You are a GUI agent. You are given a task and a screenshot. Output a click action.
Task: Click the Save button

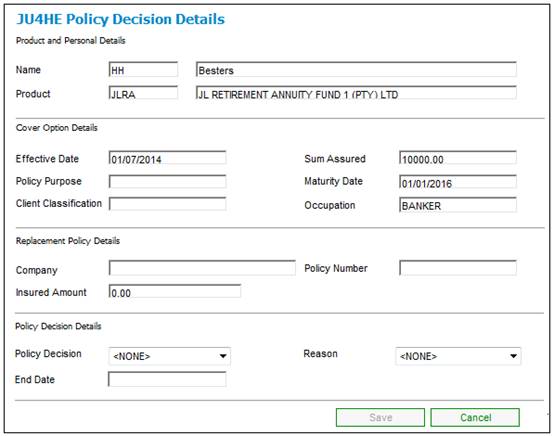click(380, 418)
